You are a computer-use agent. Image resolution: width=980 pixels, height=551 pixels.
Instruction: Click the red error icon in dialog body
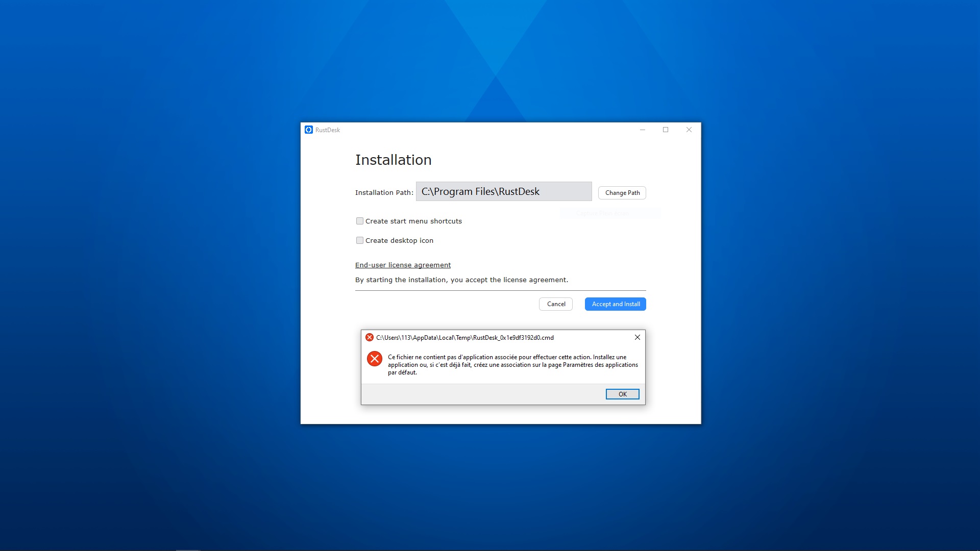[x=375, y=359]
